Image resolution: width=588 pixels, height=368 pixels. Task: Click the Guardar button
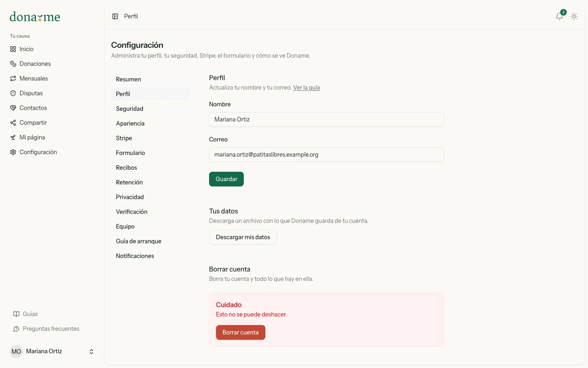point(226,179)
